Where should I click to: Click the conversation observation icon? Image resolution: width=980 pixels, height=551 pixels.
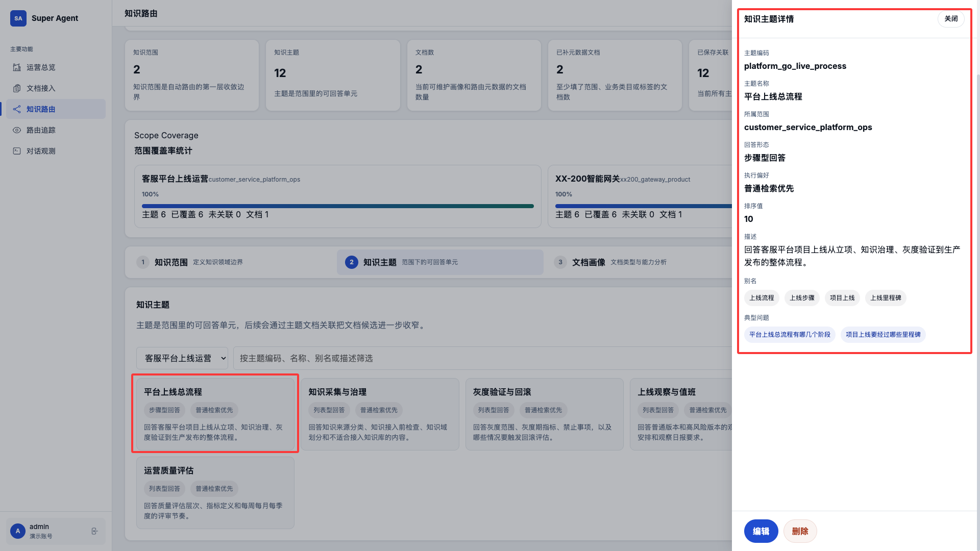(x=17, y=151)
